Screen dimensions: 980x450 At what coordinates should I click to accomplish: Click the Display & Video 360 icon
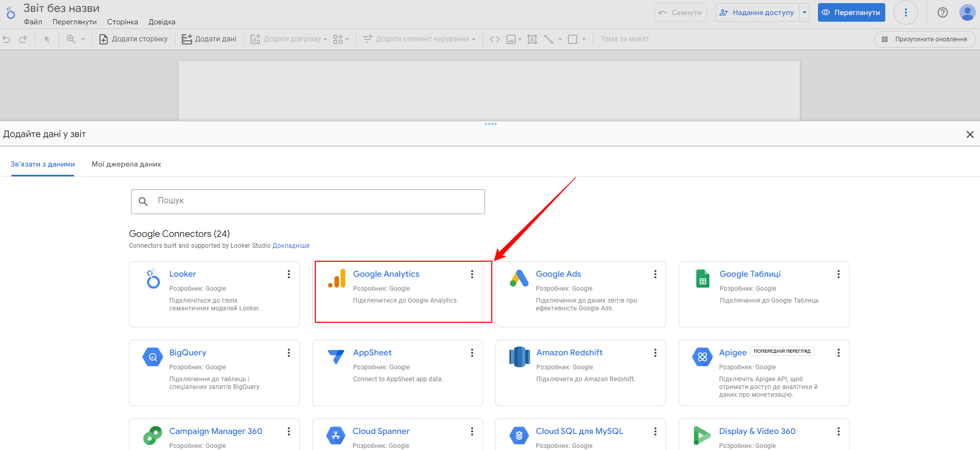point(702,436)
